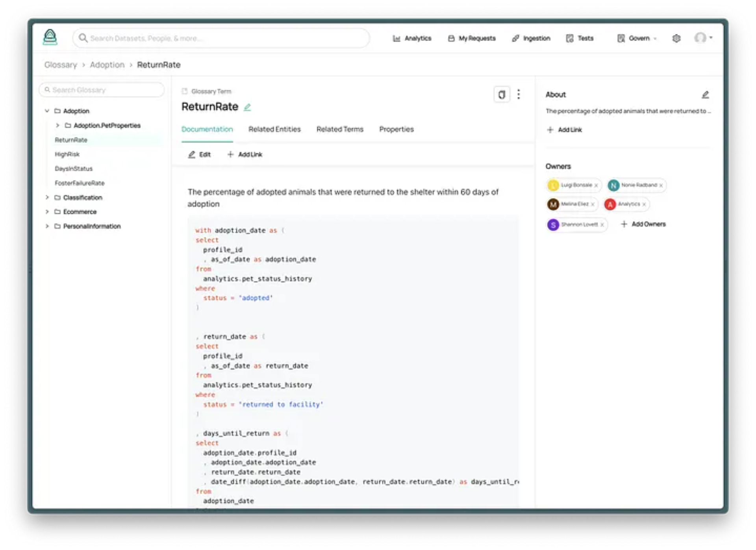Click the 'analytics.pet_status_history' line in first query block
This screenshot has width=756, height=550.
coord(258,278)
